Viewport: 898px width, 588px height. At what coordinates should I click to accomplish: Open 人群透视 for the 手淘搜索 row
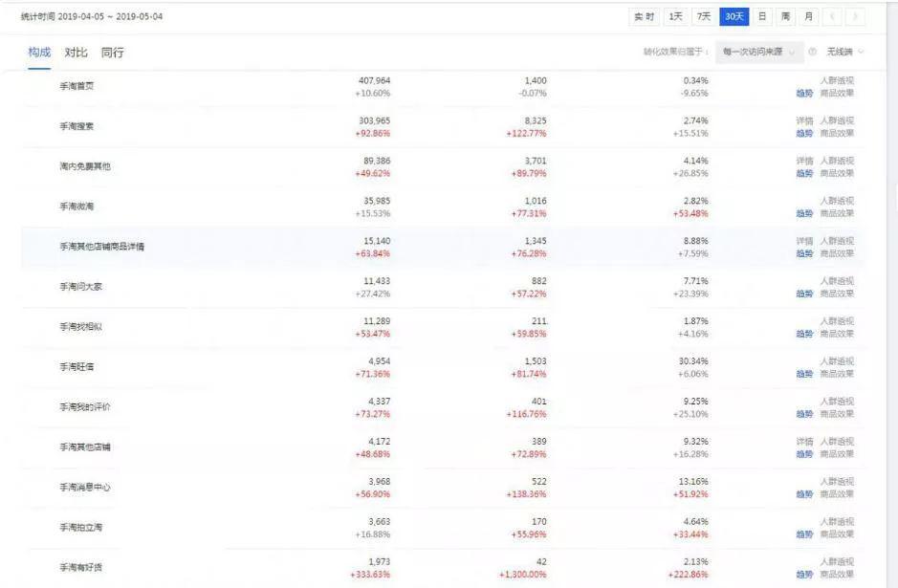837,120
